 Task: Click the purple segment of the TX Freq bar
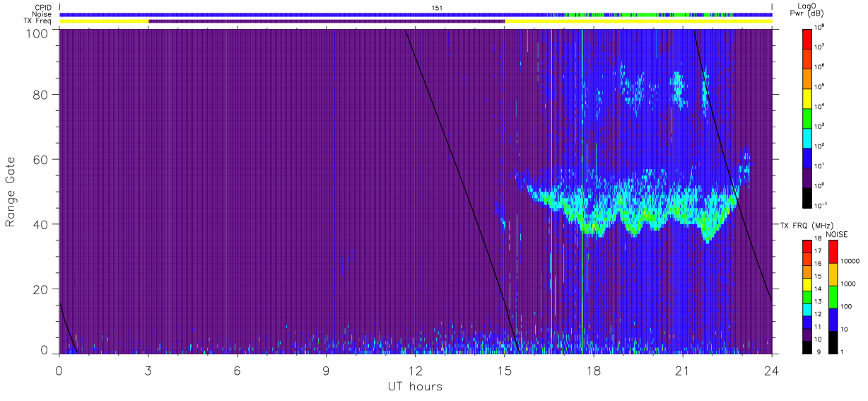(x=327, y=21)
